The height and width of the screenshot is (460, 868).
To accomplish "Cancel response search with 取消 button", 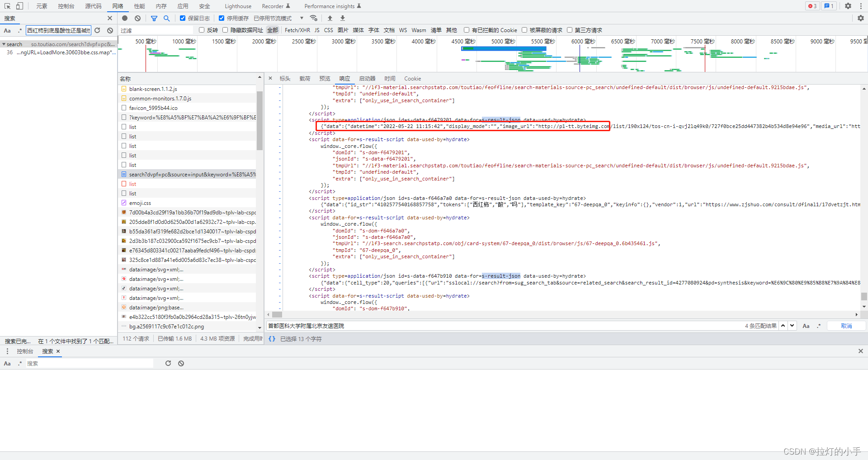I will 846,326.
